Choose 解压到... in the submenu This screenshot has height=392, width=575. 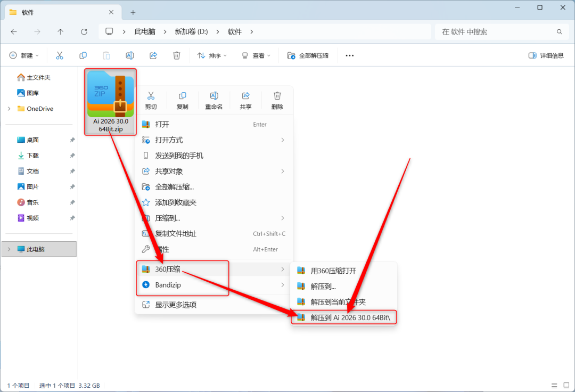(343, 287)
